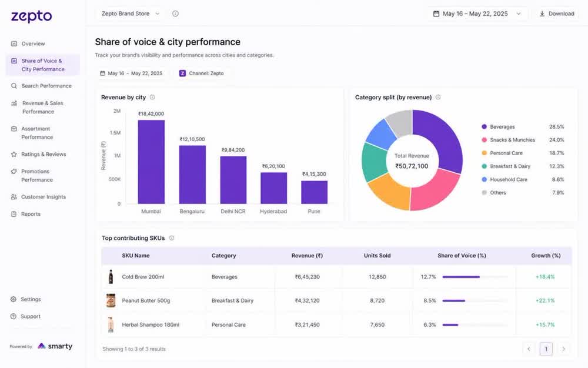The image size is (588, 368).
Task: Click the Units Sold column header
Action: (x=377, y=256)
